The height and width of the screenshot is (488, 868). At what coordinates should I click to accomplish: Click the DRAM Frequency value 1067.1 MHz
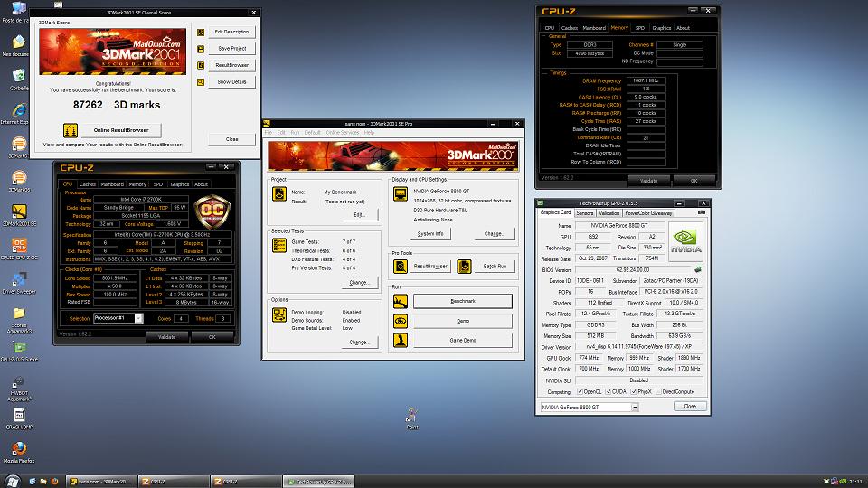(x=646, y=80)
